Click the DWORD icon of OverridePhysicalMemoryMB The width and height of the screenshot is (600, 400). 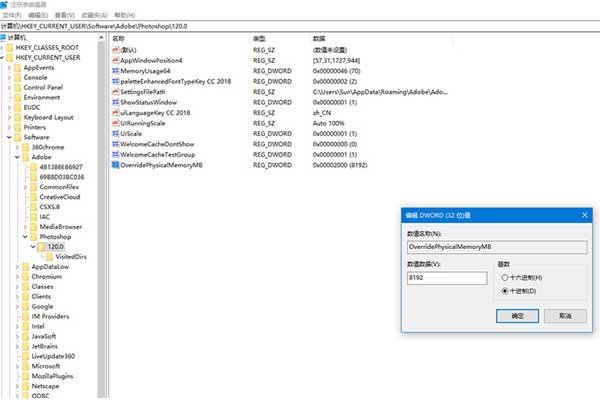click(116, 165)
